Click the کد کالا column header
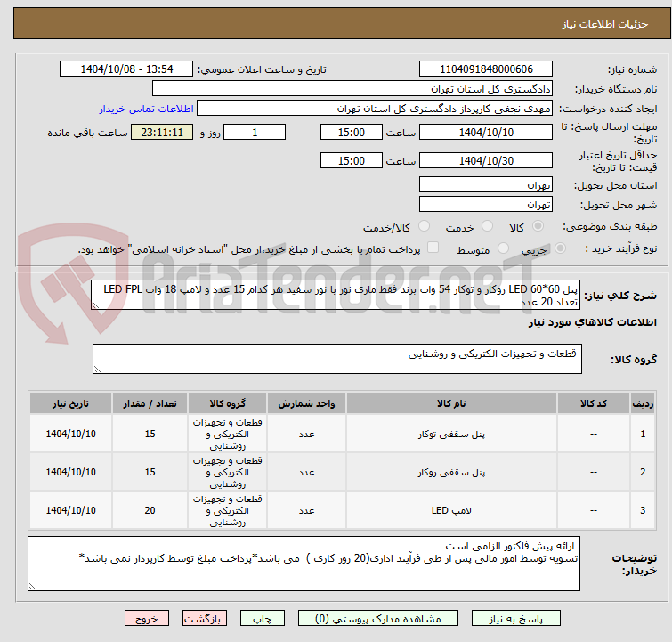Screen dimensions: 672x642 coord(593,403)
